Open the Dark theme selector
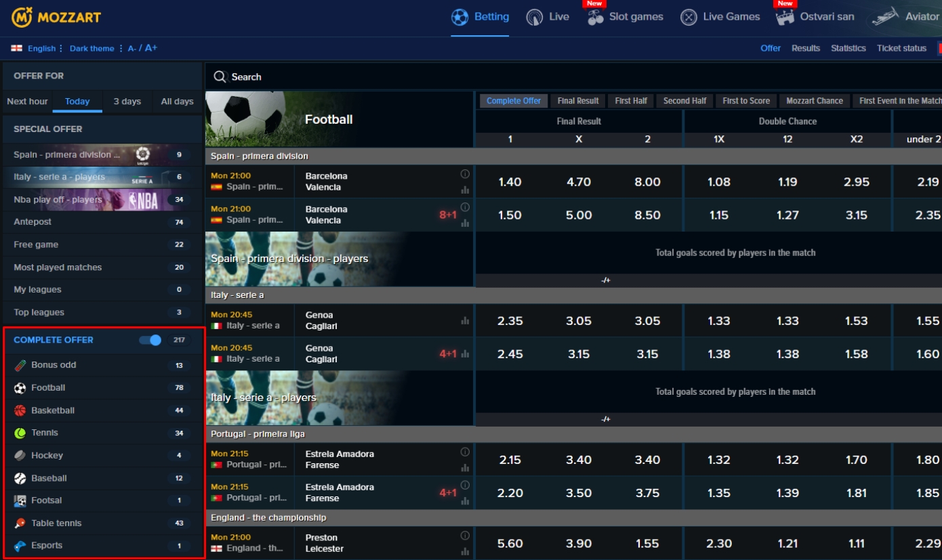Viewport: 942px width, 560px height. pyautogui.click(x=96, y=48)
